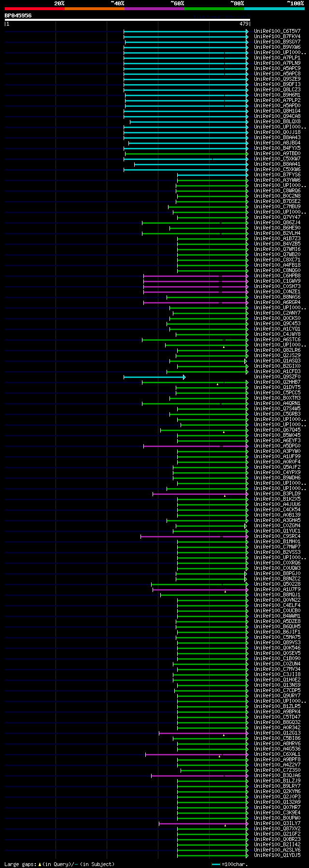Select the UniRef100_Q1YDJ5 label
Image resolution: width=309 pixels, height=868 pixels.
[277, 855]
